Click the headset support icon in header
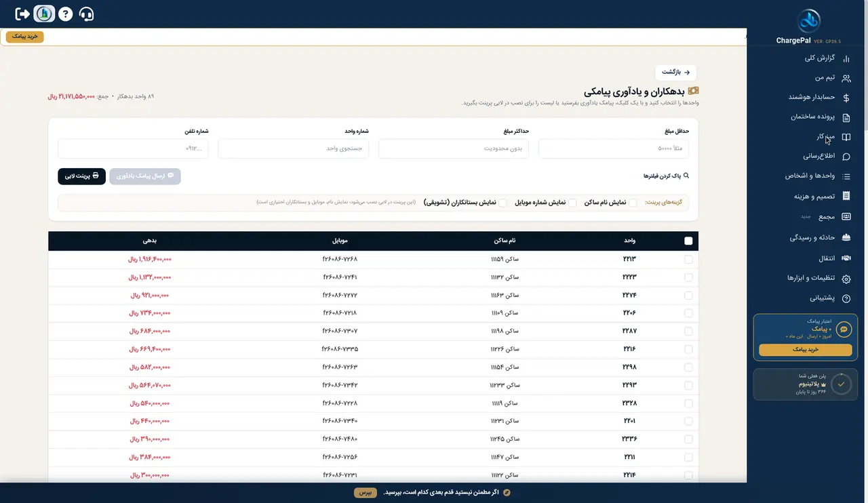 86,14
